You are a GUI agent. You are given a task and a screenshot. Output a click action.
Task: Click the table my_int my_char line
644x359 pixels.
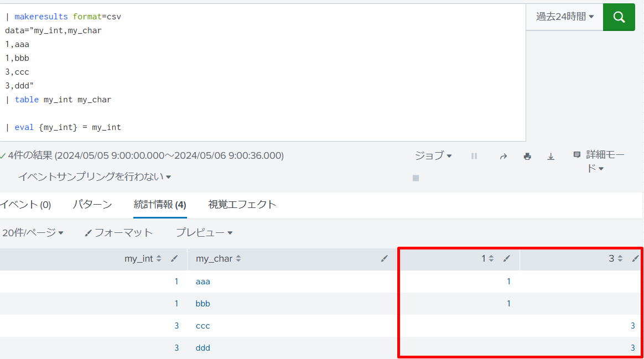click(x=58, y=100)
